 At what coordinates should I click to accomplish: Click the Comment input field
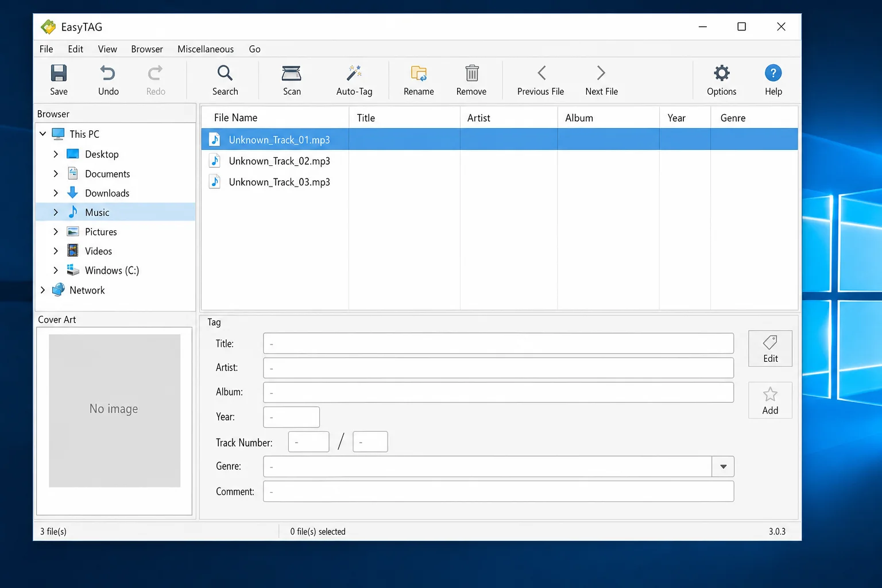coord(498,492)
